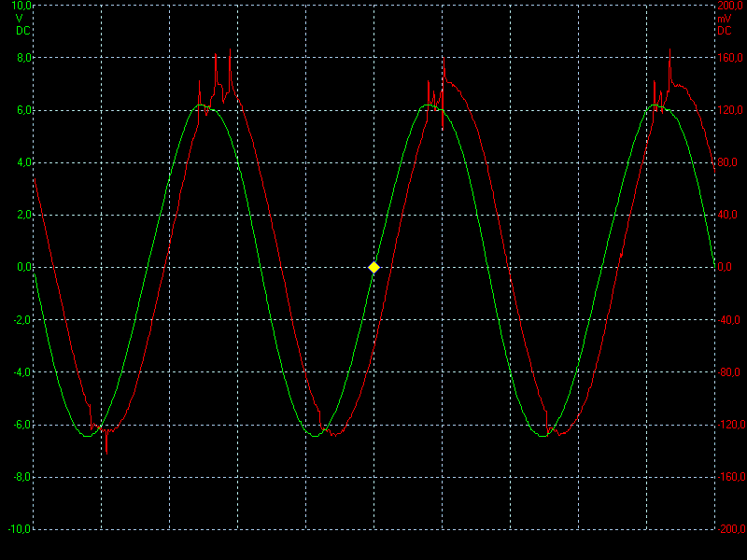This screenshot has height=560, width=747.
Task: Click the red axis label 200,0
Action: pyautogui.click(x=730, y=6)
